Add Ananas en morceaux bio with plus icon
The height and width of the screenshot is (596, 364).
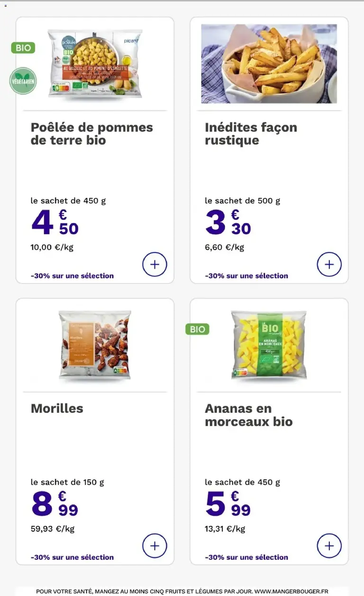click(x=329, y=546)
